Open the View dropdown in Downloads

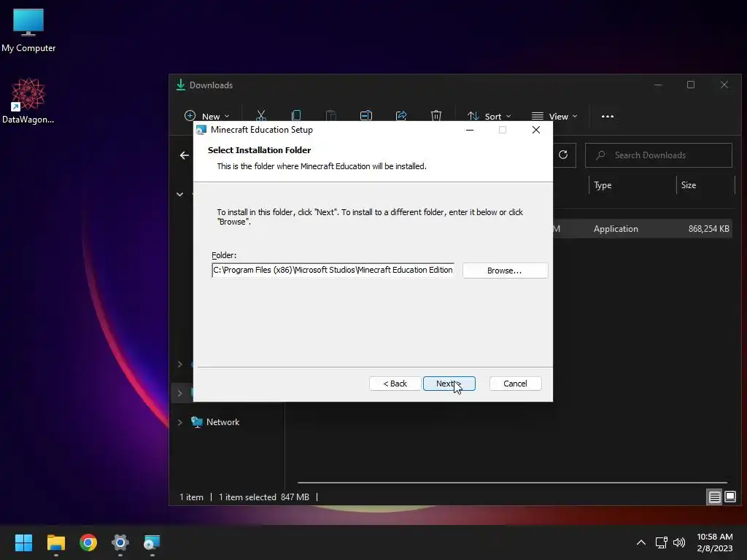(554, 116)
